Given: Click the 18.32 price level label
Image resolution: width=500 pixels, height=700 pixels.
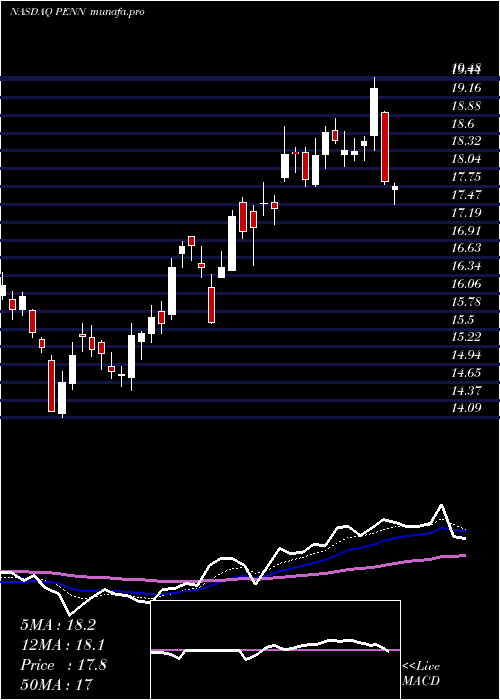Looking at the screenshot, I should [466, 141].
